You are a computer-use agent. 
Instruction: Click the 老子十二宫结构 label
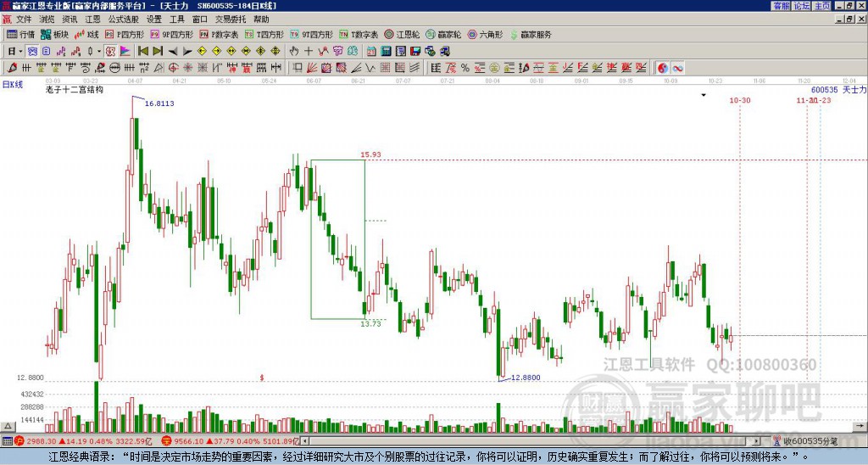coord(75,90)
